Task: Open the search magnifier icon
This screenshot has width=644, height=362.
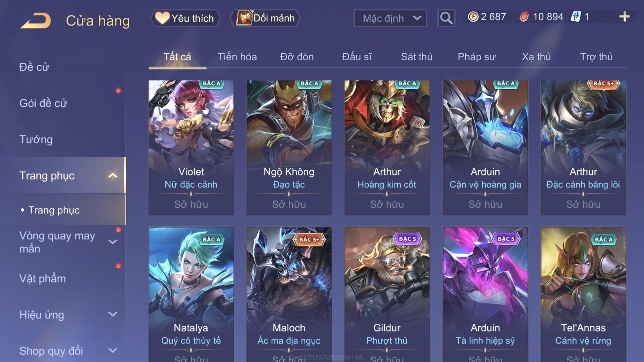Action: tap(446, 18)
